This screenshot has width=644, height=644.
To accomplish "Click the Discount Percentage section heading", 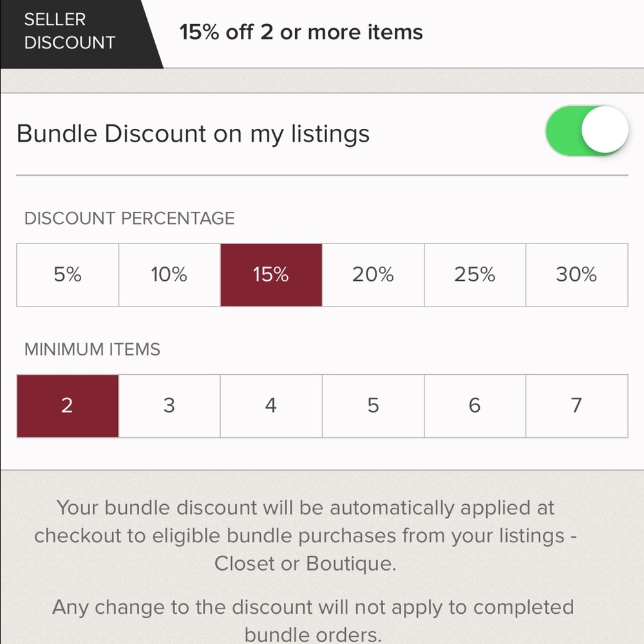I will 129,218.
